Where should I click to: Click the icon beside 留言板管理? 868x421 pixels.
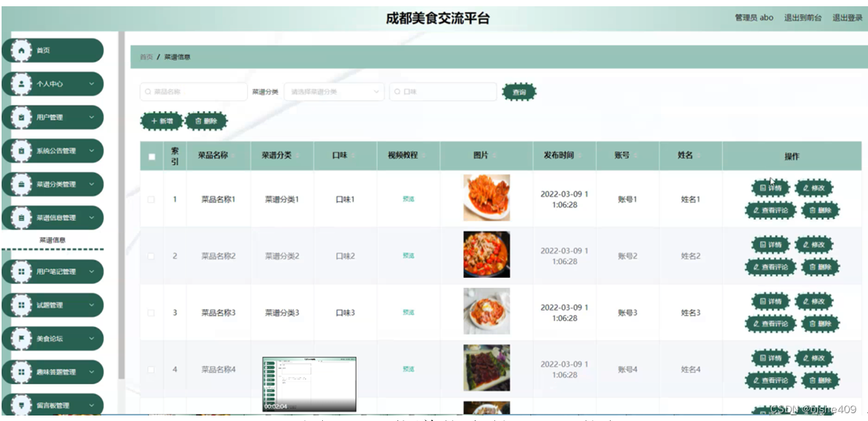pos(21,405)
